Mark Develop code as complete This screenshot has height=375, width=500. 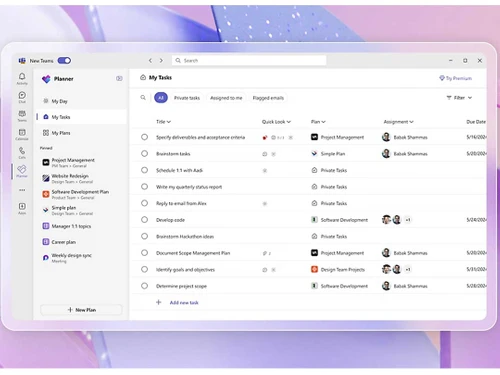144,220
